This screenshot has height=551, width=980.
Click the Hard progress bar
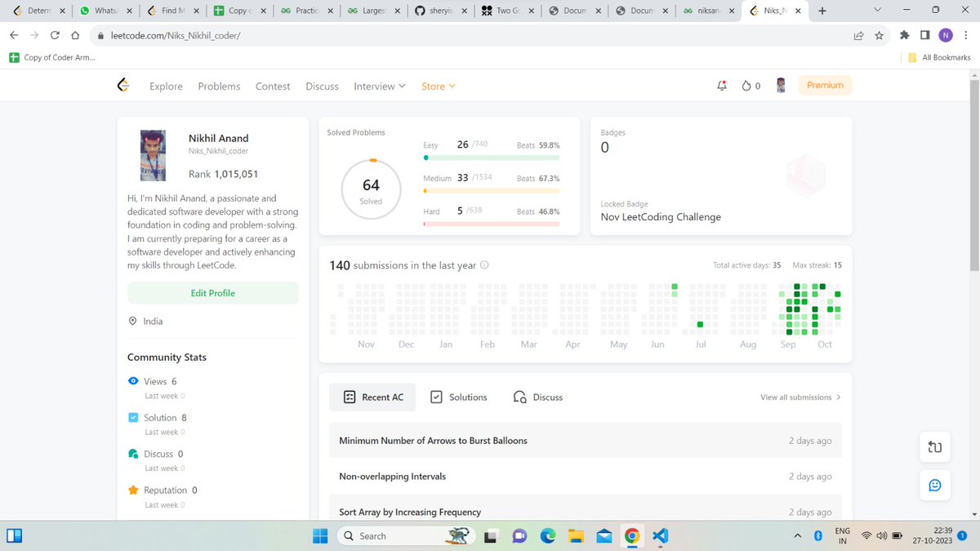click(x=492, y=224)
